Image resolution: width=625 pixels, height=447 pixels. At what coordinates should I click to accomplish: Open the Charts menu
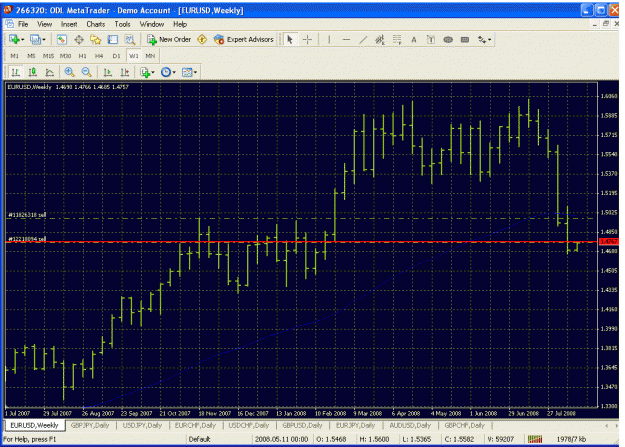[x=96, y=24]
